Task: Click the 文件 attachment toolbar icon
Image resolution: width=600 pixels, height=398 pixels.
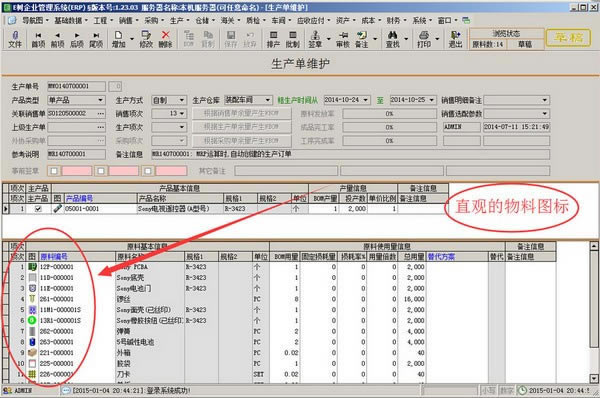Action: 15,39
